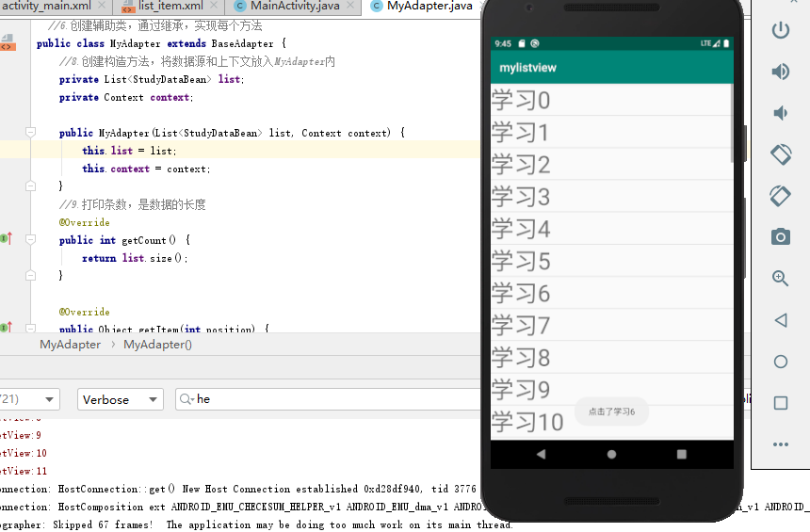Click the emulator zoom magnifier icon
Viewport: 810px width, 532px height.
point(780,278)
